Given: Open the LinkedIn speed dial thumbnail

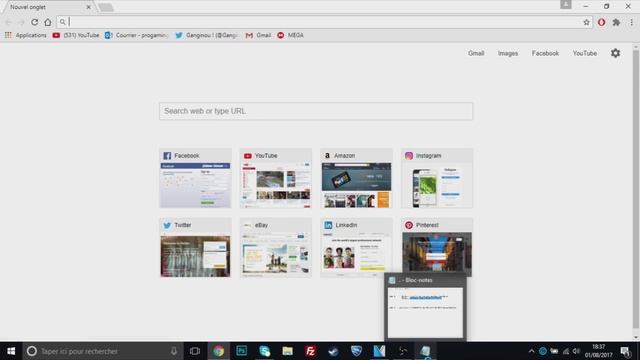Looking at the screenshot, I should point(356,248).
